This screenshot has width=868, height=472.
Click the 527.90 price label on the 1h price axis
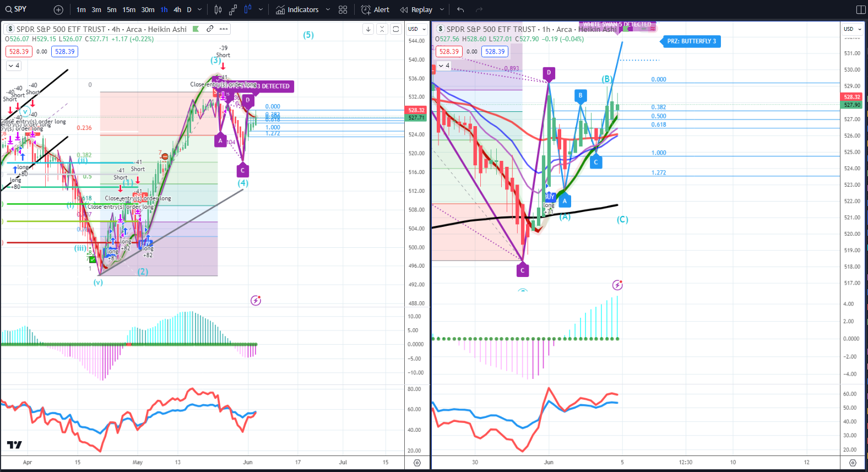[852, 105]
